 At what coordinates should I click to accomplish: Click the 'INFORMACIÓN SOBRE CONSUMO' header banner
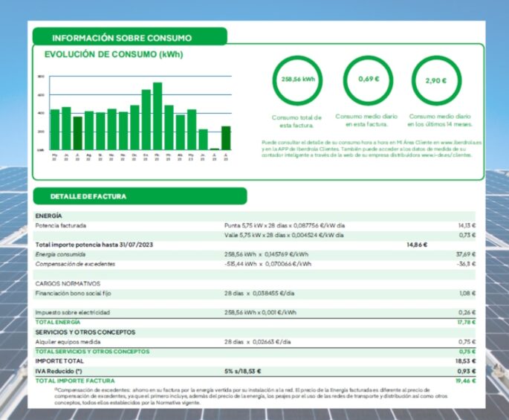tap(130, 36)
